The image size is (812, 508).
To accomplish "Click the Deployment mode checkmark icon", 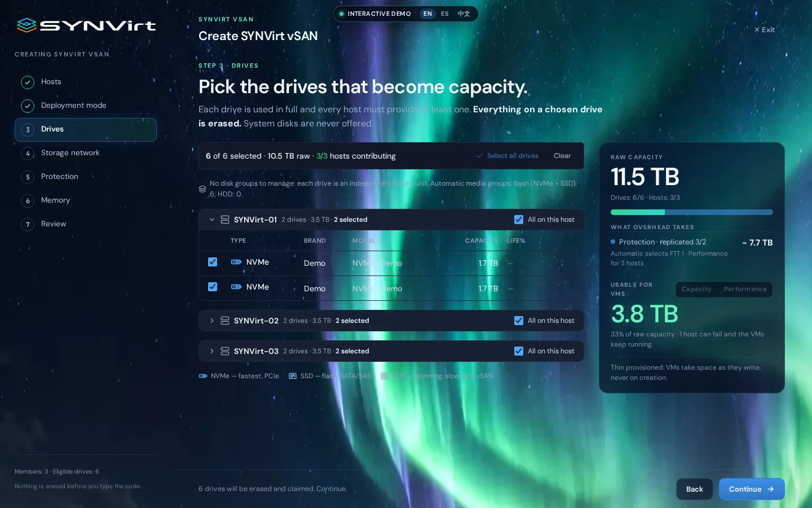I will click(28, 106).
